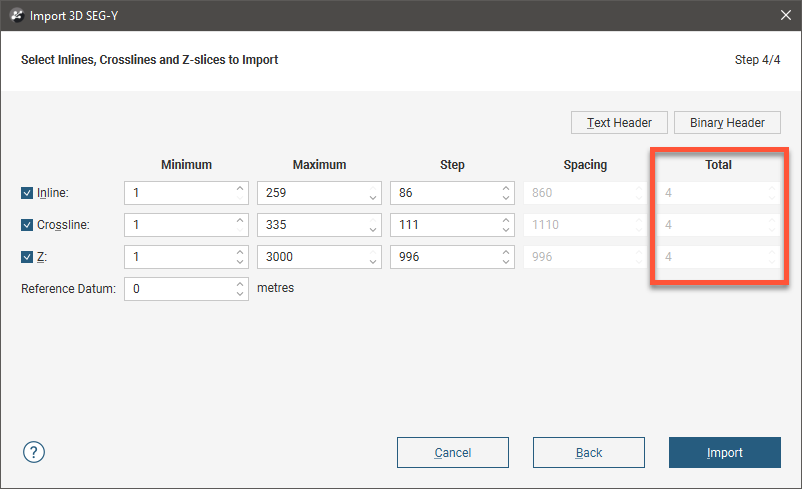Decrease the Z Maximum with down arrow
802x489 pixels.
372,262
